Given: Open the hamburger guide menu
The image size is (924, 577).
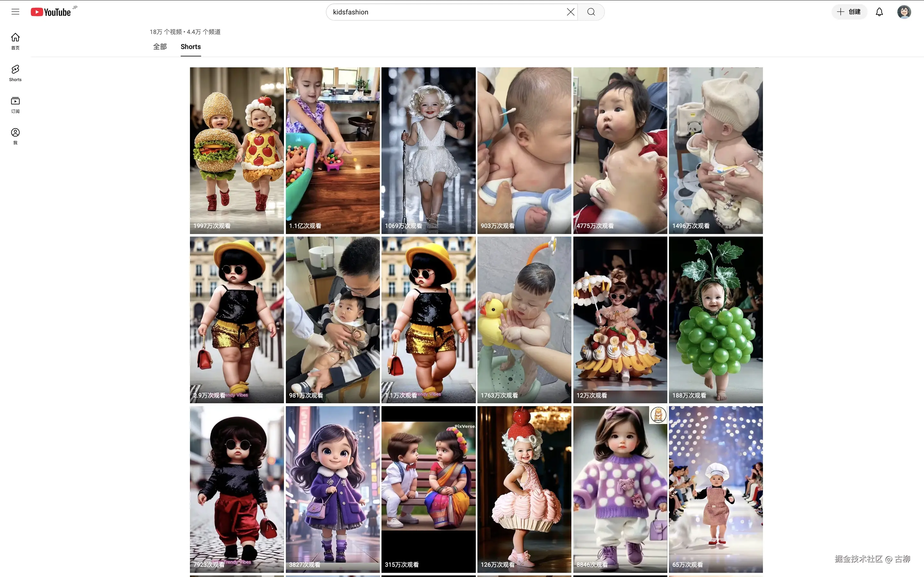Looking at the screenshot, I should point(15,12).
